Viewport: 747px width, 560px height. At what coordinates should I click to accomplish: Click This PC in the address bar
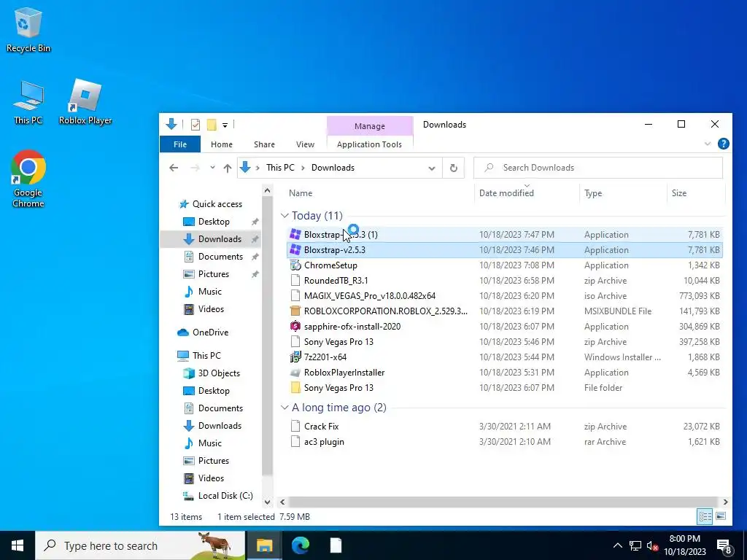(x=280, y=168)
